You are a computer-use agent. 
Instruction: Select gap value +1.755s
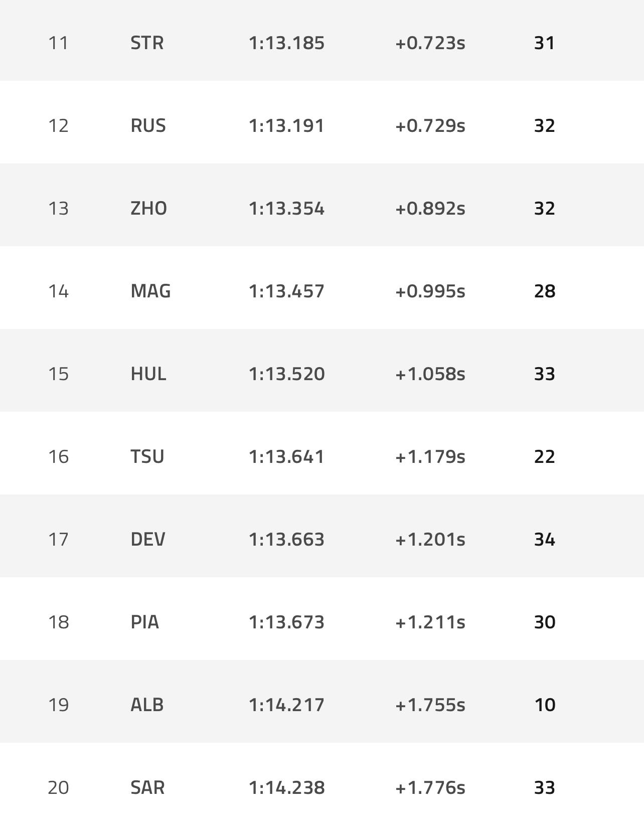click(x=430, y=705)
